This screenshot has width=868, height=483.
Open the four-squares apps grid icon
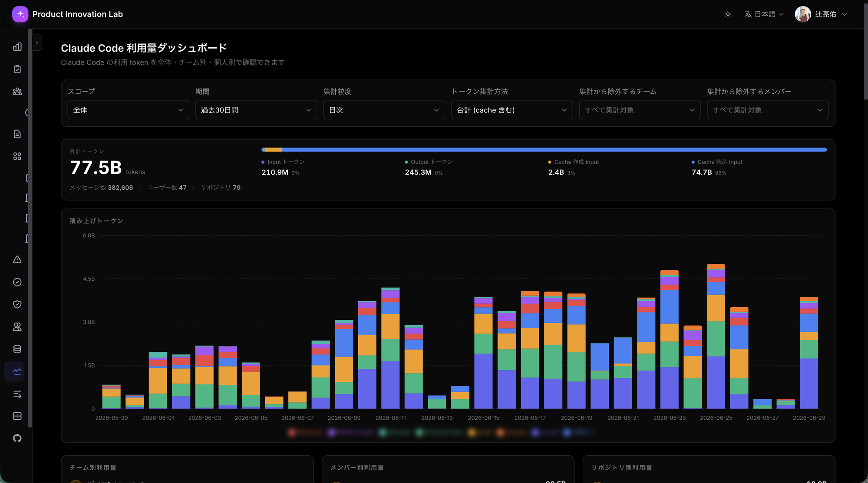17,156
